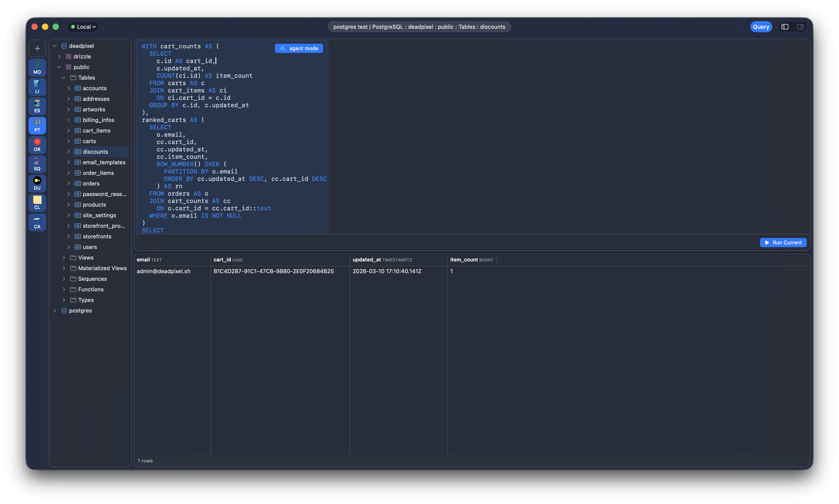Viewport: 839px width, 504px height.
Task: Select the DU DuckDB connection icon
Action: point(37,184)
